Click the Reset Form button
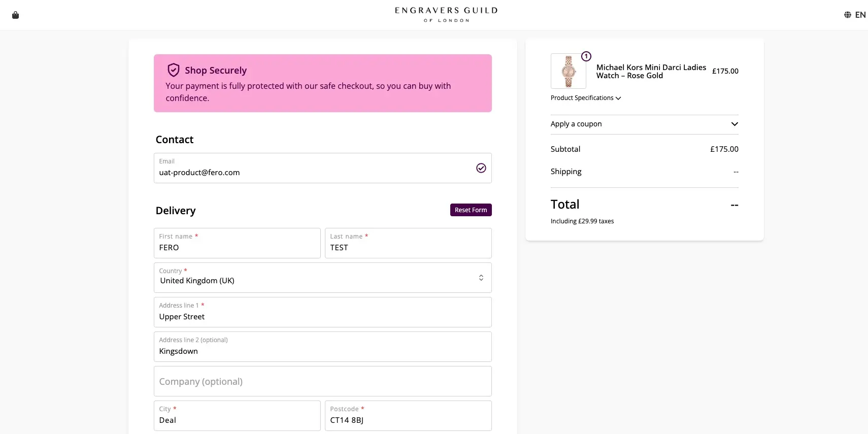The width and height of the screenshot is (868, 434). (x=471, y=210)
